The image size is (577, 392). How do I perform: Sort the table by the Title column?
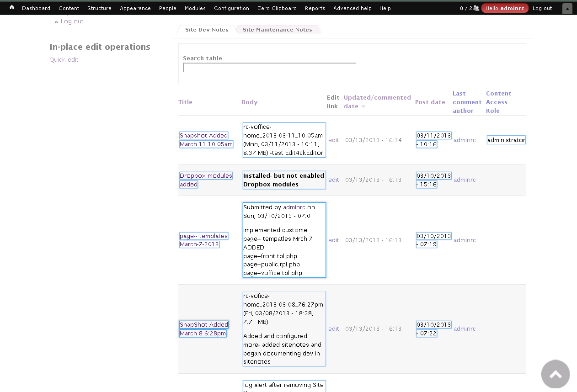point(185,102)
